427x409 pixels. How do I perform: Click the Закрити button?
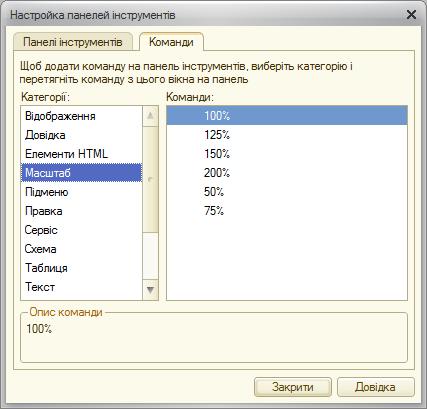(x=293, y=387)
